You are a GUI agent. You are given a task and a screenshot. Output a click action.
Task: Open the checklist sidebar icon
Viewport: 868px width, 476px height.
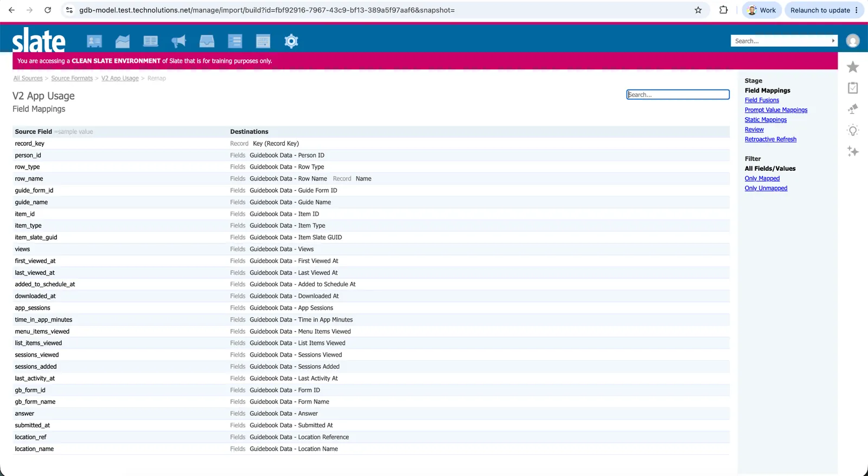853,88
